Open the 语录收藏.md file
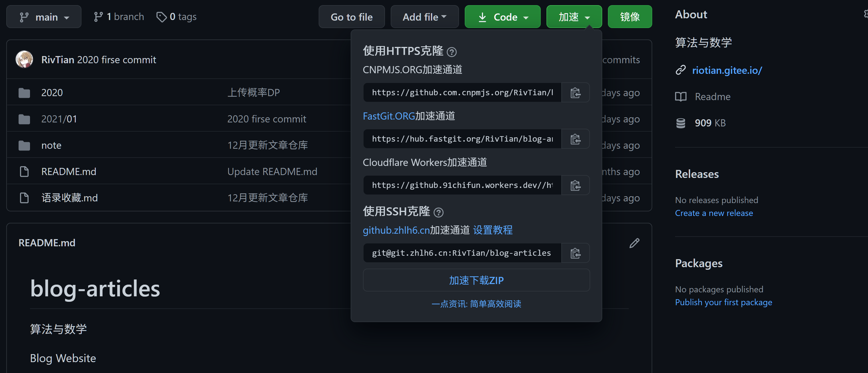The height and width of the screenshot is (373, 868). pyautogui.click(x=69, y=198)
